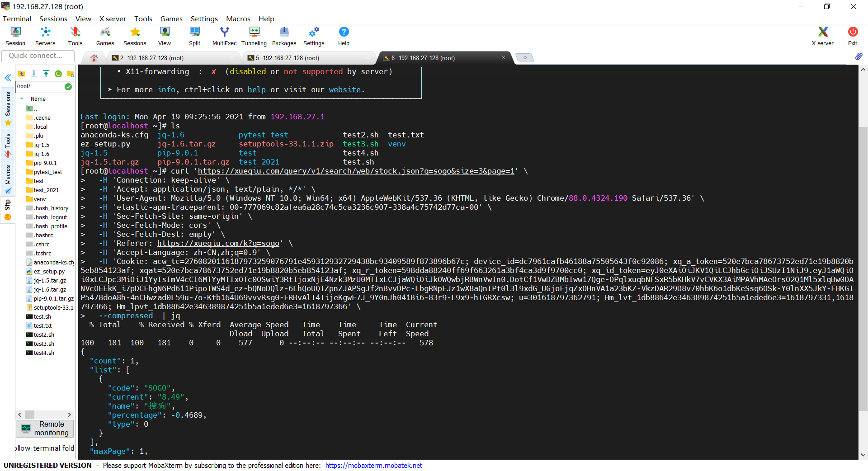Viewport: 868px width, 471px height.
Task: Open the Settings gears toolbar icon
Action: tap(314, 36)
